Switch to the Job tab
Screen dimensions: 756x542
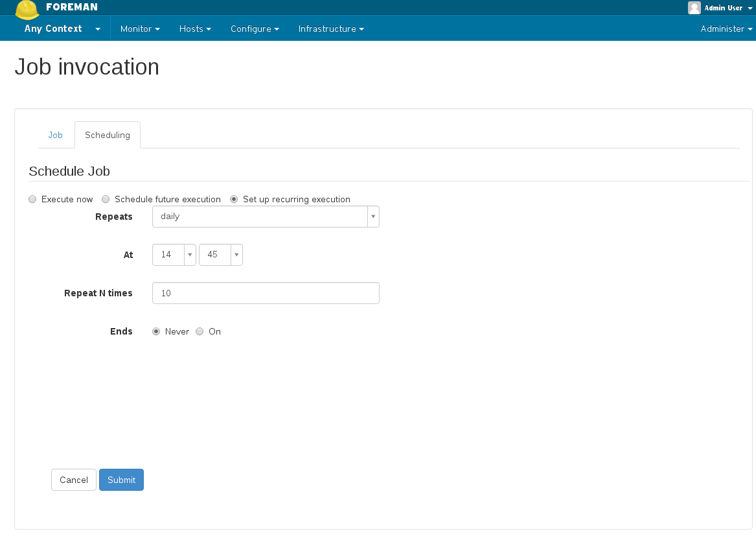click(56, 135)
